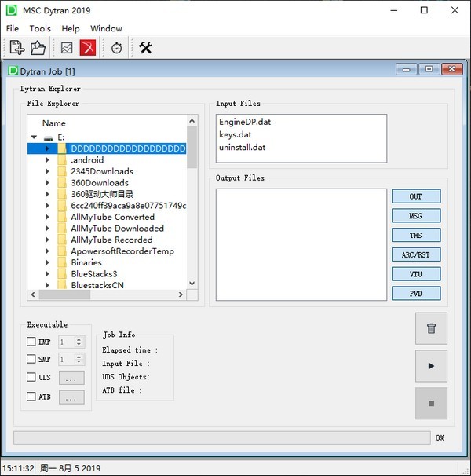Expand the DDDDDDDD folder node
Image resolution: width=471 pixels, height=476 pixels.
click(x=47, y=148)
